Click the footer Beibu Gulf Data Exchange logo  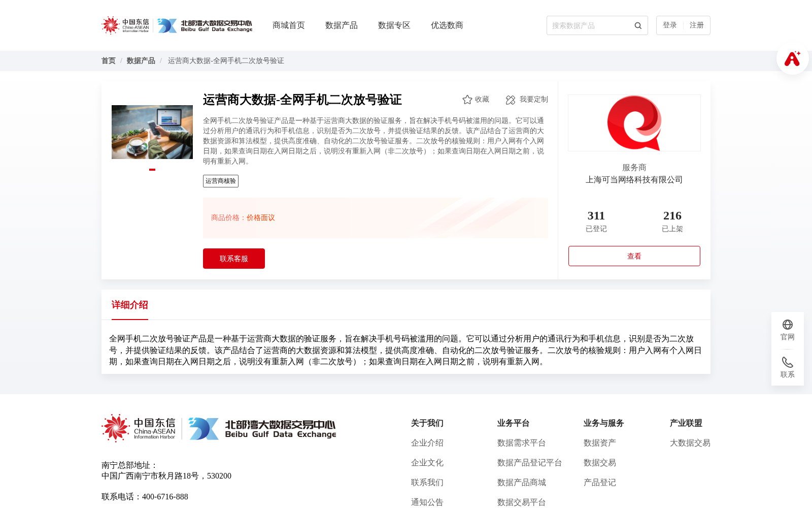pos(262,428)
